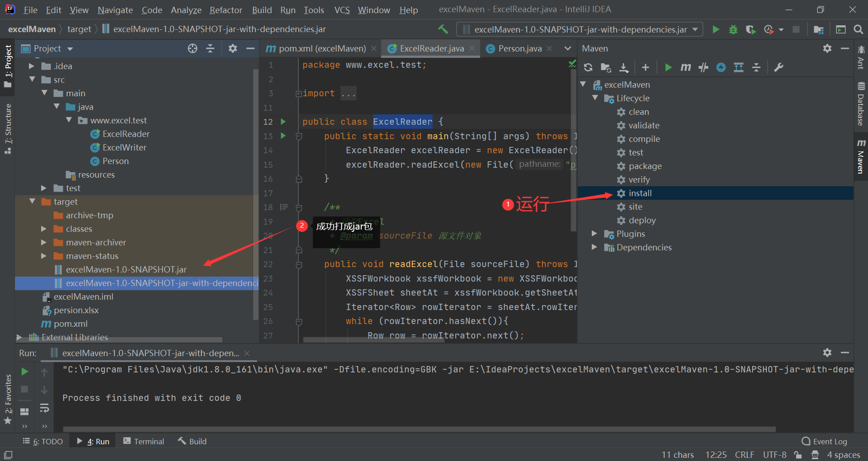Open Maven panel gear options
The height and width of the screenshot is (461, 868).
[827, 48]
